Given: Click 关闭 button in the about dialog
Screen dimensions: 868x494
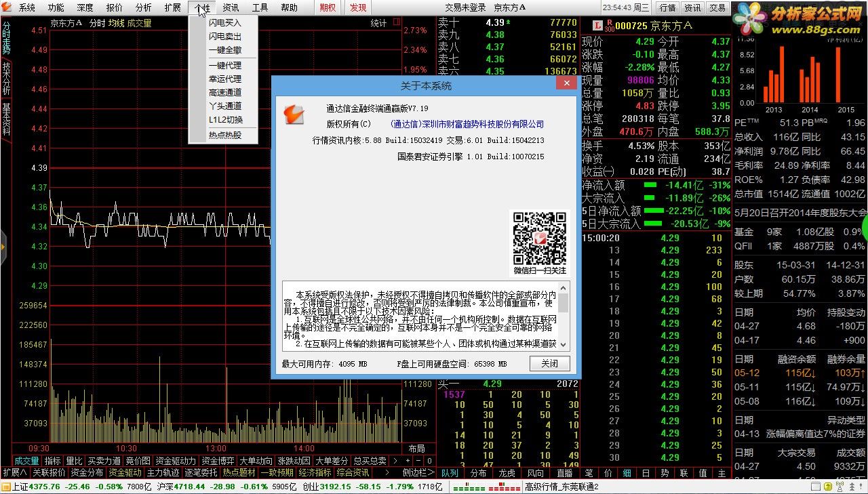Looking at the screenshot, I should point(549,364).
